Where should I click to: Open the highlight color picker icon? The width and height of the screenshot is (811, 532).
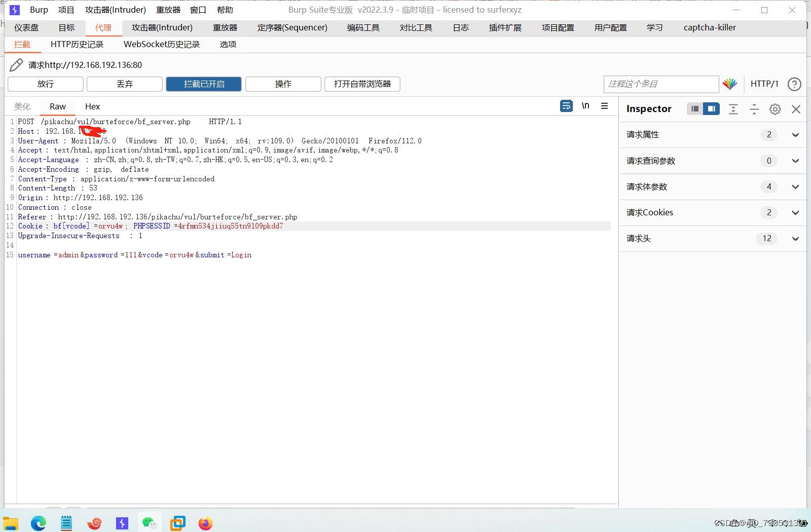pyautogui.click(x=729, y=84)
